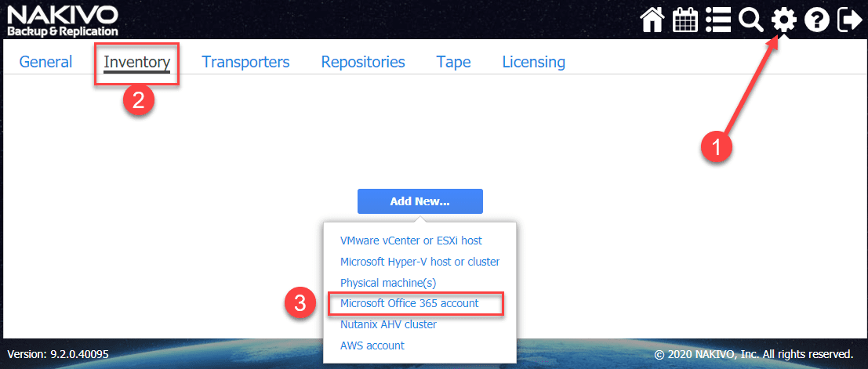This screenshot has height=369, width=868.
Task: Open the Tape tab
Action: [x=453, y=61]
